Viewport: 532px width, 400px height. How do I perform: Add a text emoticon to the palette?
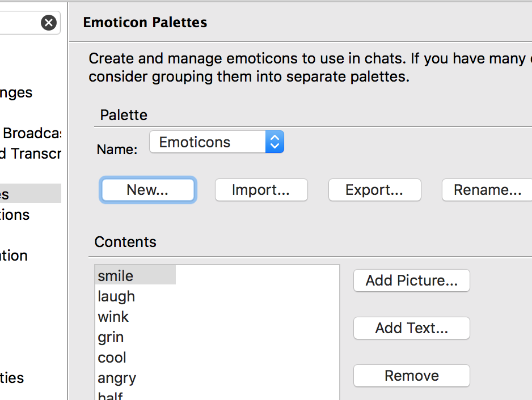(411, 328)
